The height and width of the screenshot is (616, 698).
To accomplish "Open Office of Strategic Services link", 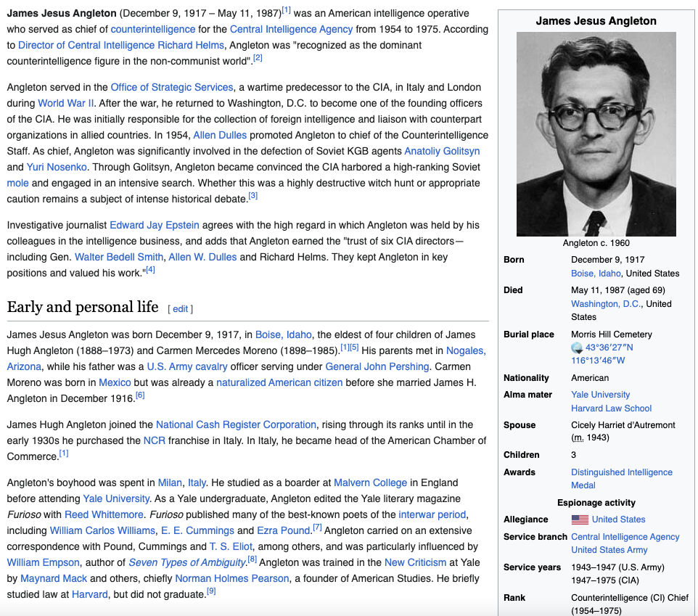I will coord(172,87).
